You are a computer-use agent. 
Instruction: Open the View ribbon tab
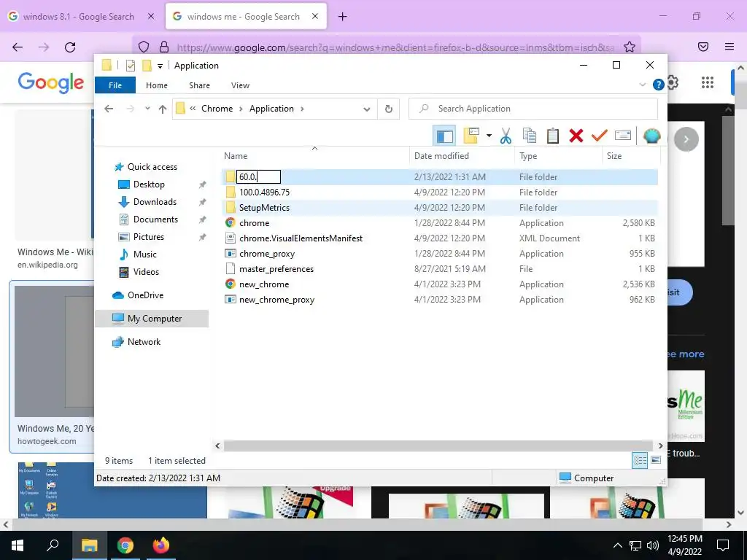[x=240, y=85]
